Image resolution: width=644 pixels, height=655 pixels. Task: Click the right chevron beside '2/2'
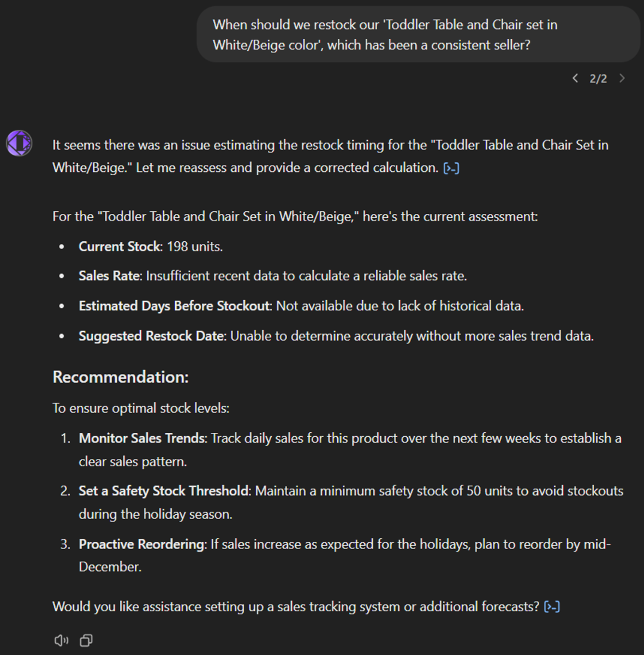point(622,78)
